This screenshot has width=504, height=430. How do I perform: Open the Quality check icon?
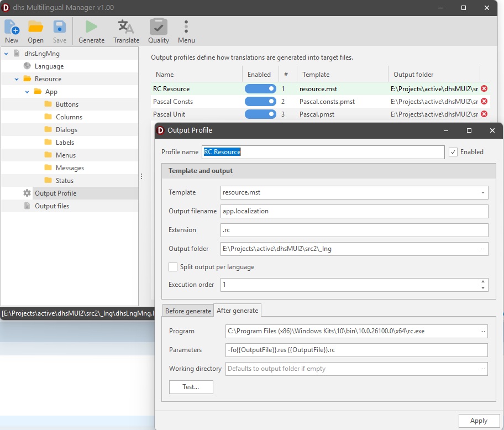tap(158, 26)
